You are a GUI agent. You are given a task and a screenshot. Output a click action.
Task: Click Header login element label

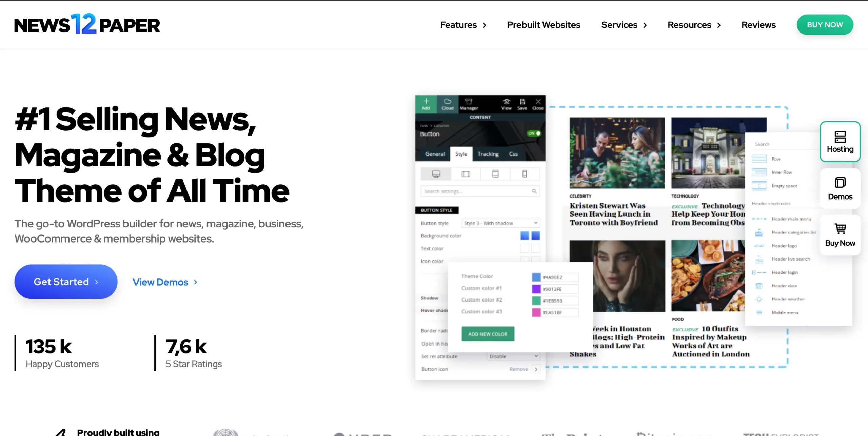coord(785,272)
